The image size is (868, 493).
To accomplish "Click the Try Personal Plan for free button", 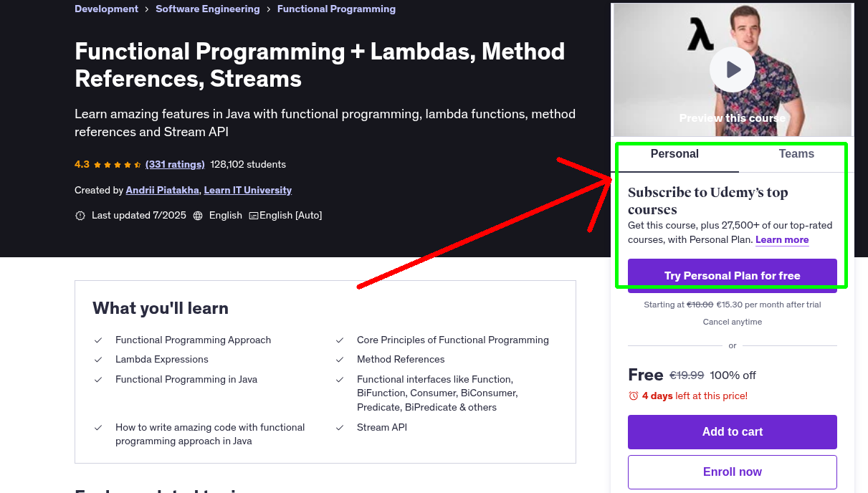I will [x=733, y=276].
